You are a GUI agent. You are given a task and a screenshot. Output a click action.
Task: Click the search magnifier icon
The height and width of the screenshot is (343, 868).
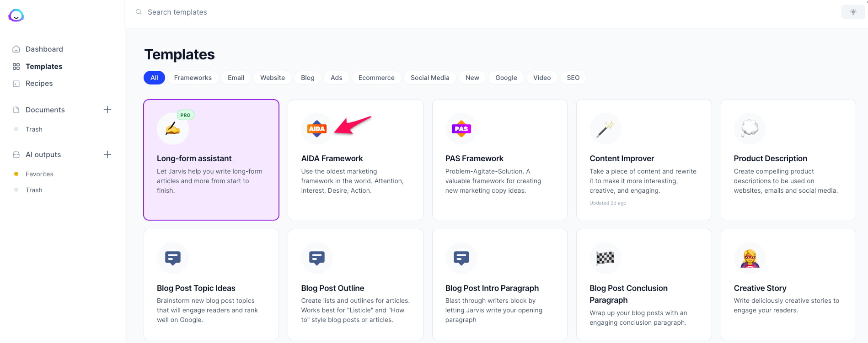point(139,12)
